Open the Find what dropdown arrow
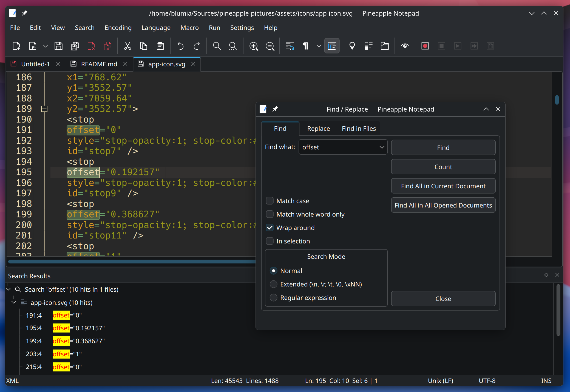Viewport: 570px width, 392px height. pos(382,147)
